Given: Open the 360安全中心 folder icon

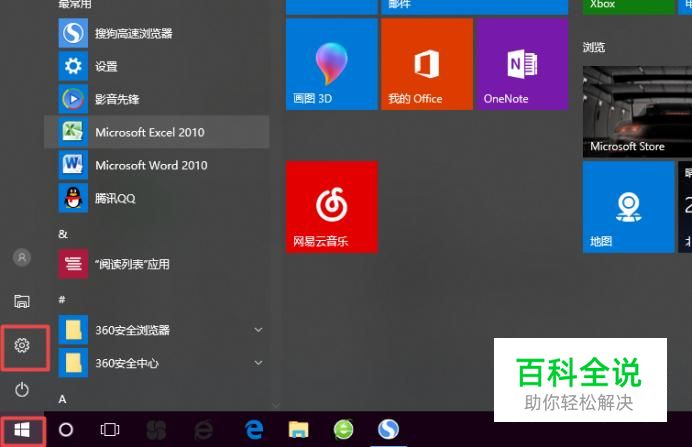Looking at the screenshot, I should click(x=73, y=363).
